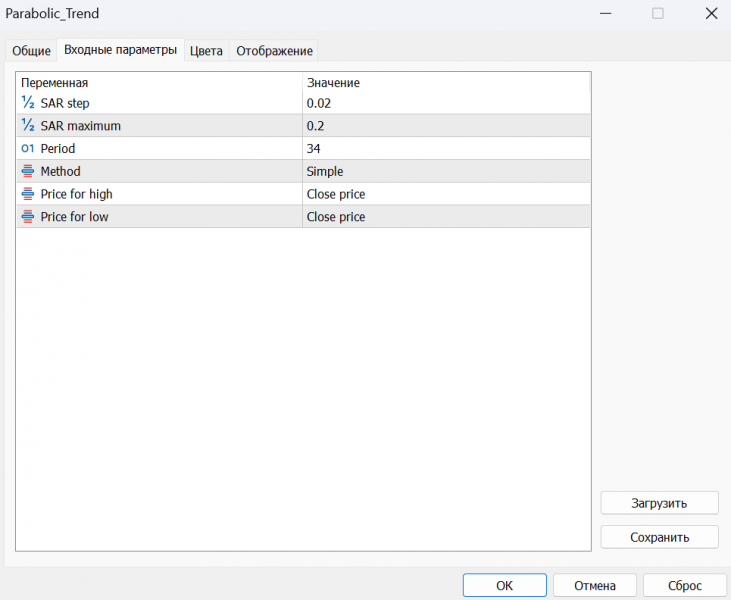Viewport: 731px width, 600px height.
Task: Click Загрузить to load parameters
Action: coord(659,503)
